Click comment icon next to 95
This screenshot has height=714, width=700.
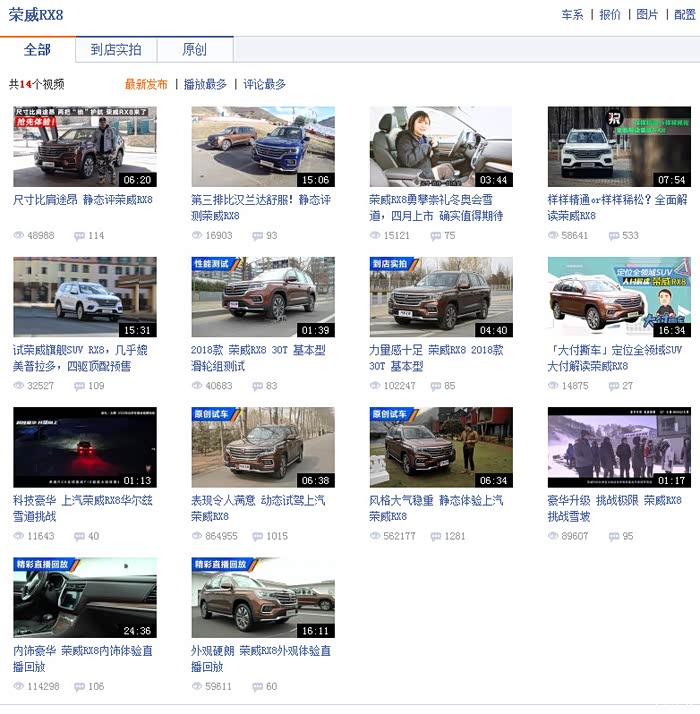(613, 536)
